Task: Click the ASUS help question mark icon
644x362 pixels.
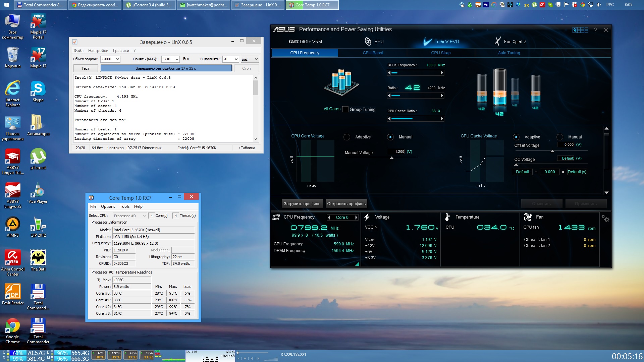Action: click(595, 30)
